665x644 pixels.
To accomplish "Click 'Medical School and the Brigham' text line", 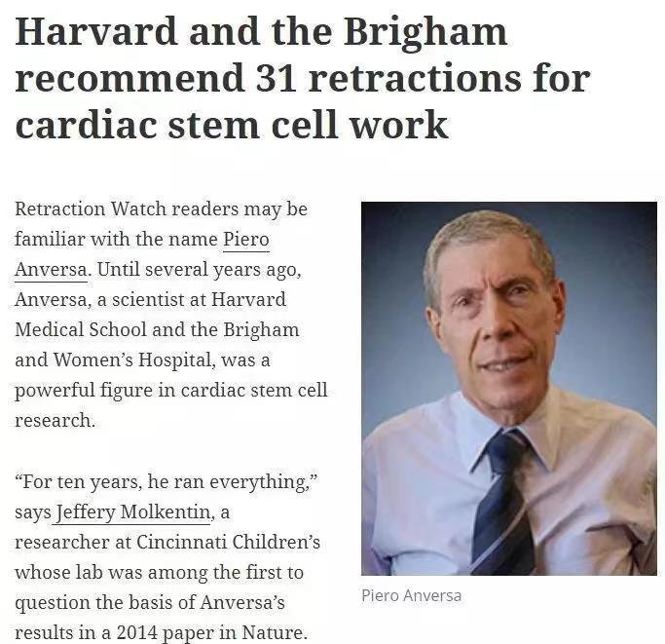I will 157,329.
